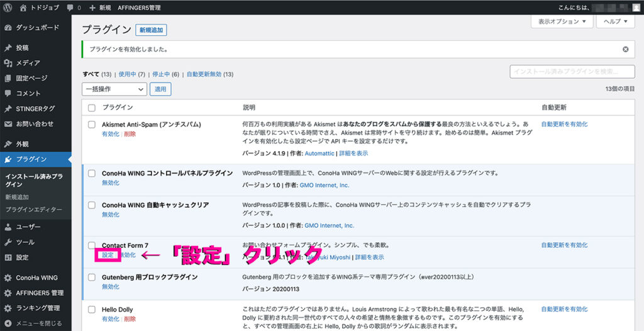The image size is (644, 331).
Task: Focus the インストール済みプラグインを検索 field
Action: pyautogui.click(x=572, y=71)
